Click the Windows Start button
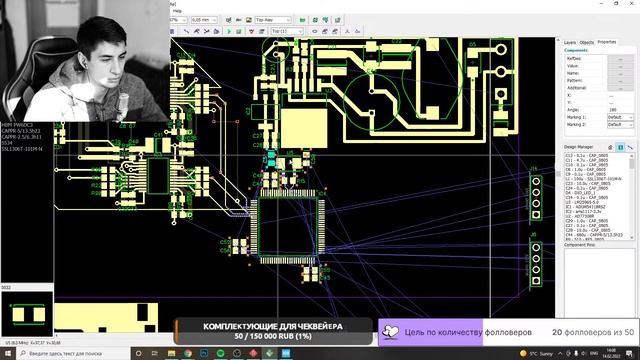The image size is (640, 360). (7, 353)
